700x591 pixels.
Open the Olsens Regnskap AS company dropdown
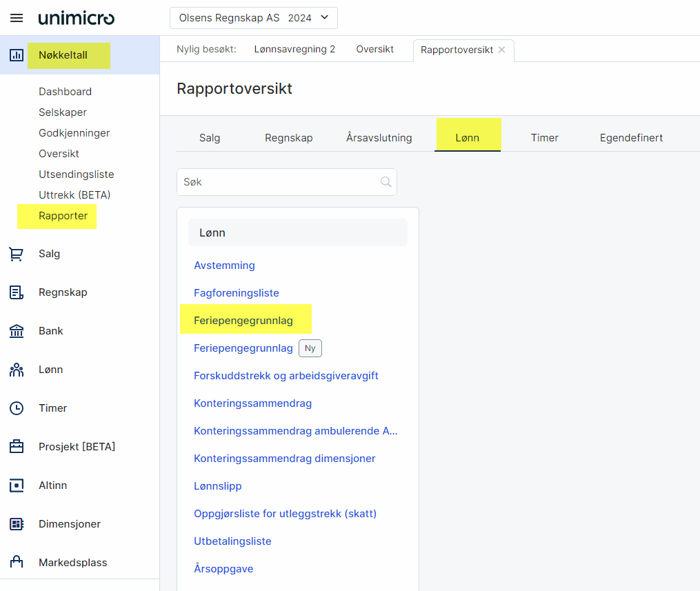[253, 18]
